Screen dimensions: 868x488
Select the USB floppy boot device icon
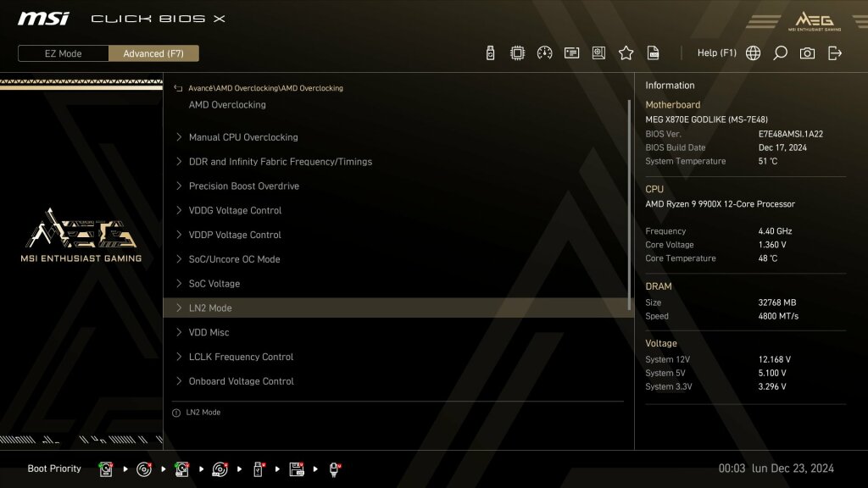click(x=297, y=469)
